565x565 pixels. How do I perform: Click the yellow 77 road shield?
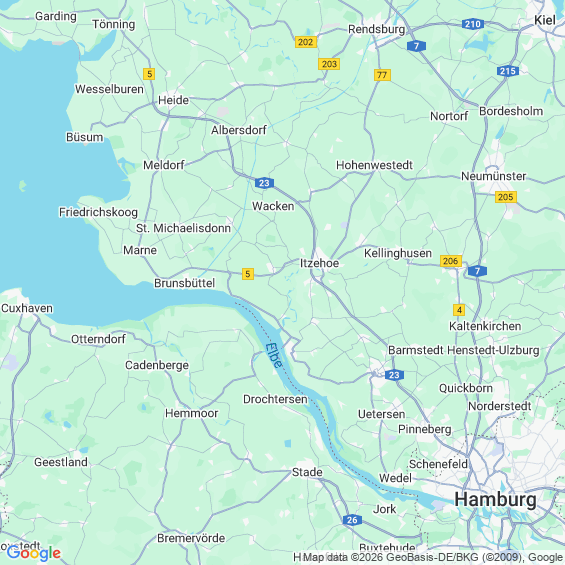coord(382,75)
